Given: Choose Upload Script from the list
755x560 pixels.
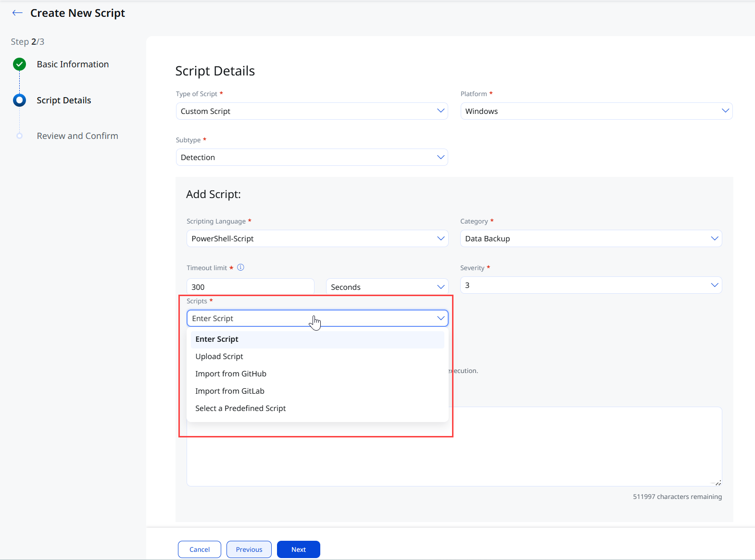Looking at the screenshot, I should click(x=317, y=357).
